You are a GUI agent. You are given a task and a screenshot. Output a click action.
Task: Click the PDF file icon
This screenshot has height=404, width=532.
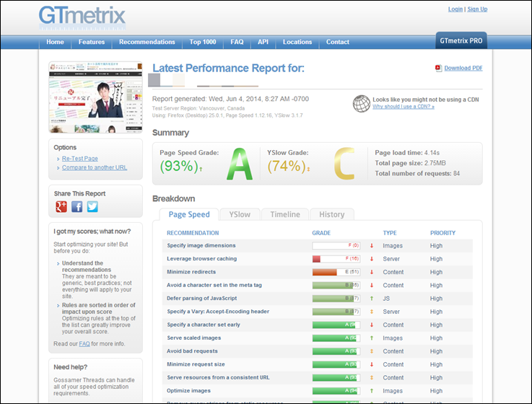click(x=438, y=69)
